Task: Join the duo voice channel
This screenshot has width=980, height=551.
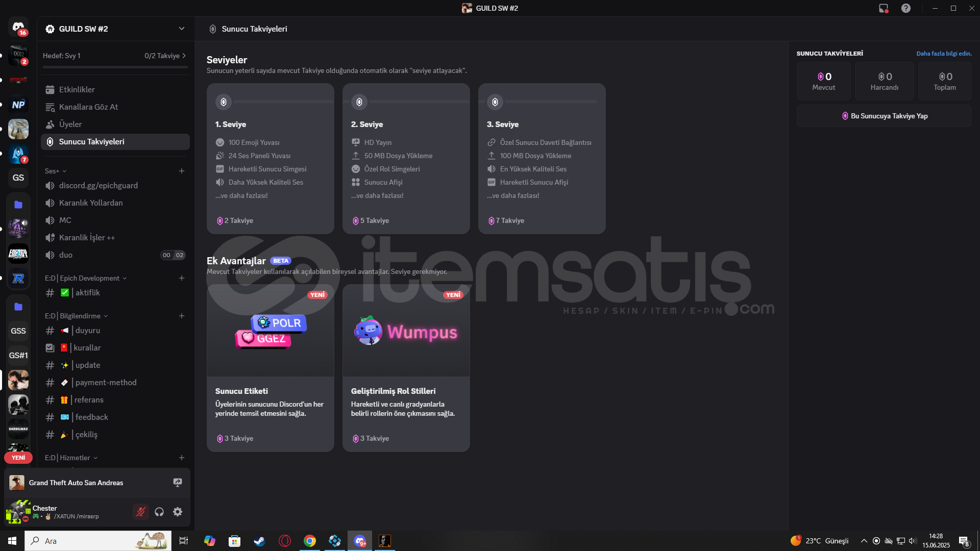Action: click(115, 255)
